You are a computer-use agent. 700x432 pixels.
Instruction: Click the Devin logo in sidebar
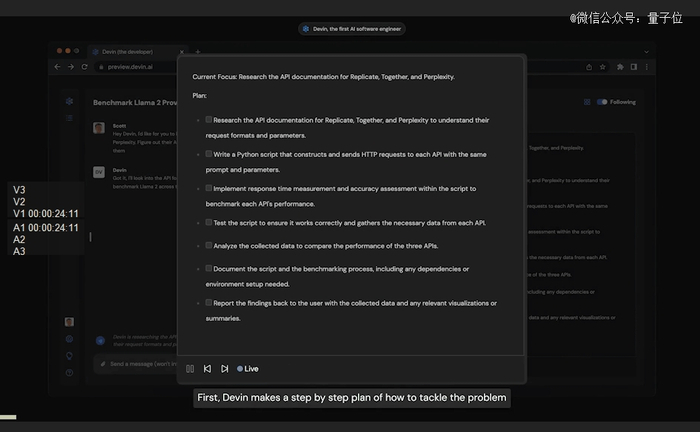click(69, 101)
